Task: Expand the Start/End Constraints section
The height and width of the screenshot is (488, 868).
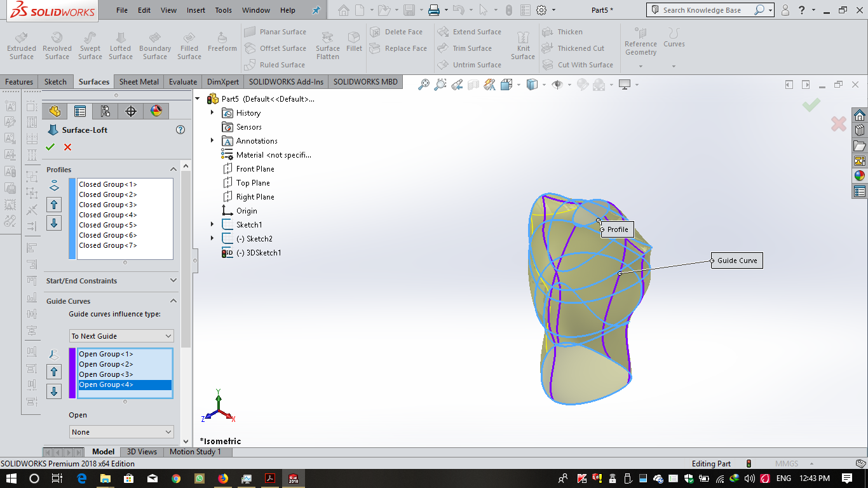Action: tap(173, 281)
